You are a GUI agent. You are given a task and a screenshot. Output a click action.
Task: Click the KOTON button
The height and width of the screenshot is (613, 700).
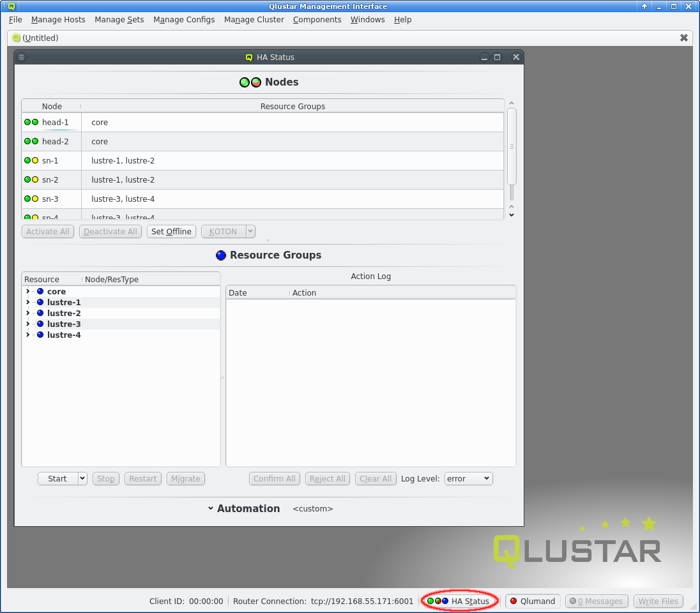pyautogui.click(x=223, y=231)
